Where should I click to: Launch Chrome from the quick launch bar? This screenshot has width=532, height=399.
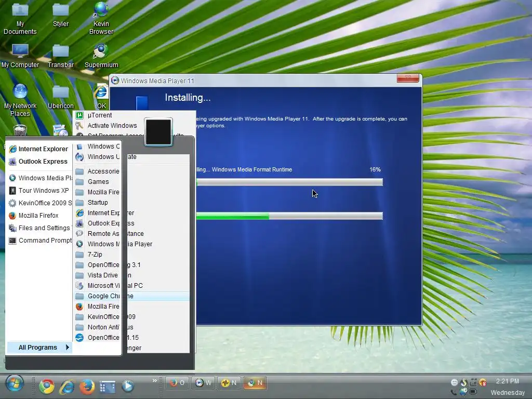point(47,386)
